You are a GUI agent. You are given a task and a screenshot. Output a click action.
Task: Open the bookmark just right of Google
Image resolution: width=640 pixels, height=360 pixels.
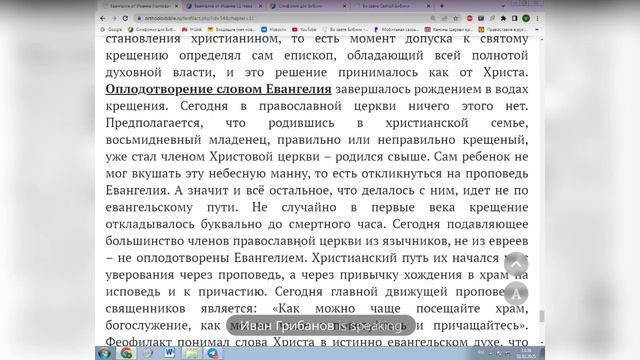click(151, 29)
